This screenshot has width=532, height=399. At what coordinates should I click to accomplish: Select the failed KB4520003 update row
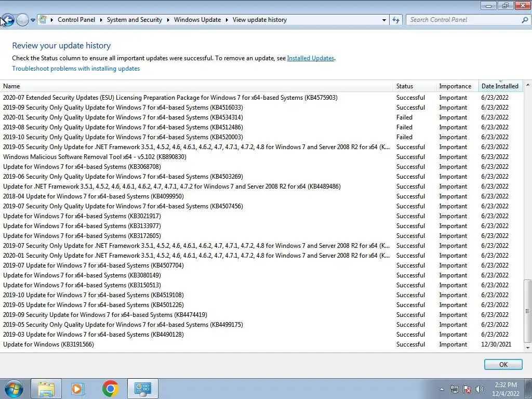(261, 137)
